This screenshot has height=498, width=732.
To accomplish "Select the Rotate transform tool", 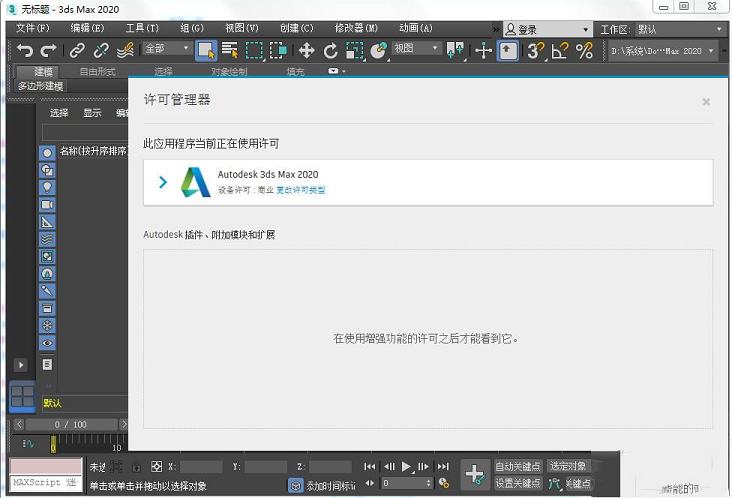I will coord(331,50).
